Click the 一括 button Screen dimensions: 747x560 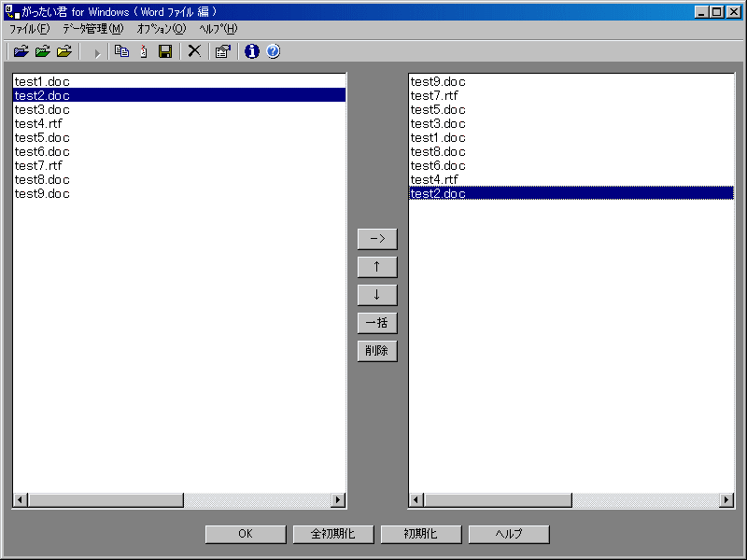click(377, 323)
